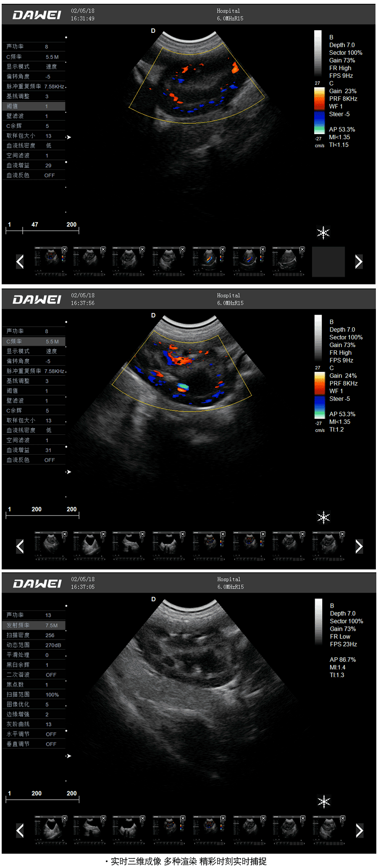
Task: Go to previous thumbnails in top panel
Action: pyautogui.click(x=20, y=262)
